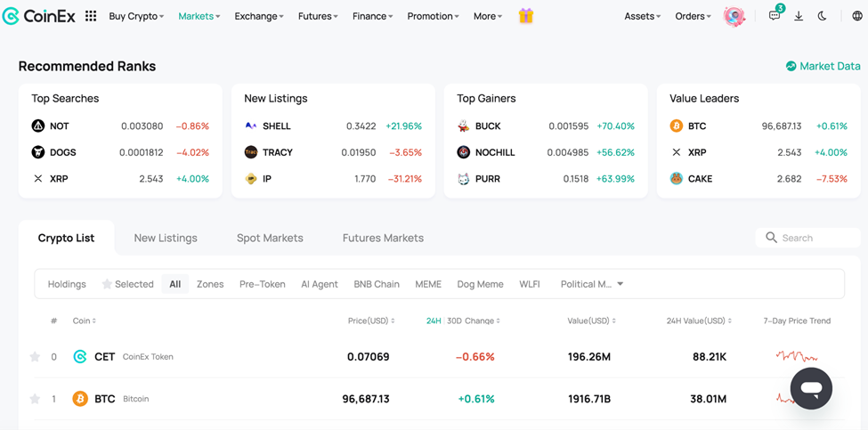This screenshot has height=430, width=868.
Task: Open the language globe icon
Action: click(x=857, y=16)
